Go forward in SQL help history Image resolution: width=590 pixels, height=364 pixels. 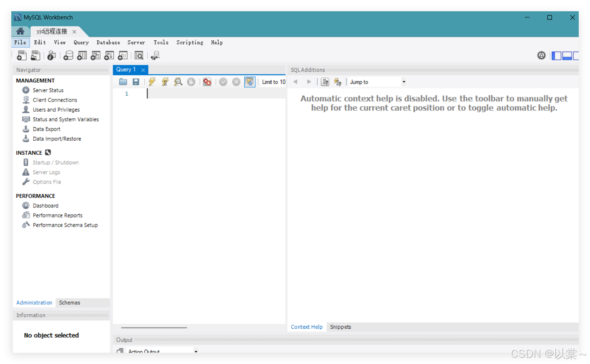pyautogui.click(x=309, y=82)
